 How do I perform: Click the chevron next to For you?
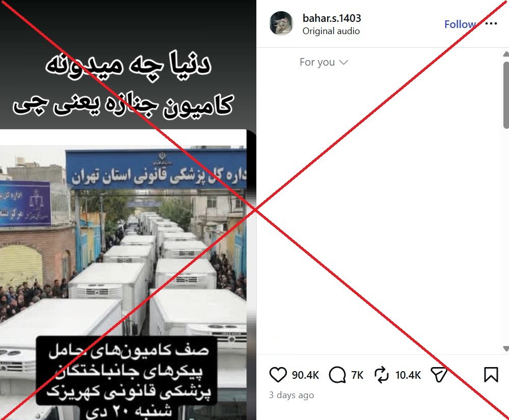[x=343, y=62]
